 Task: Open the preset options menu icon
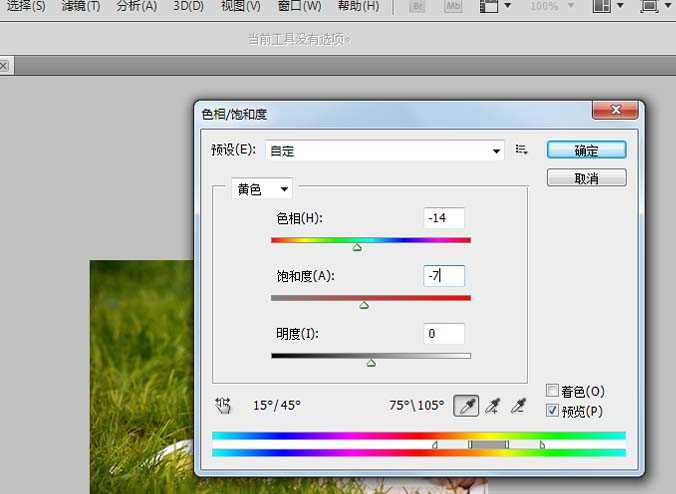coord(522,150)
